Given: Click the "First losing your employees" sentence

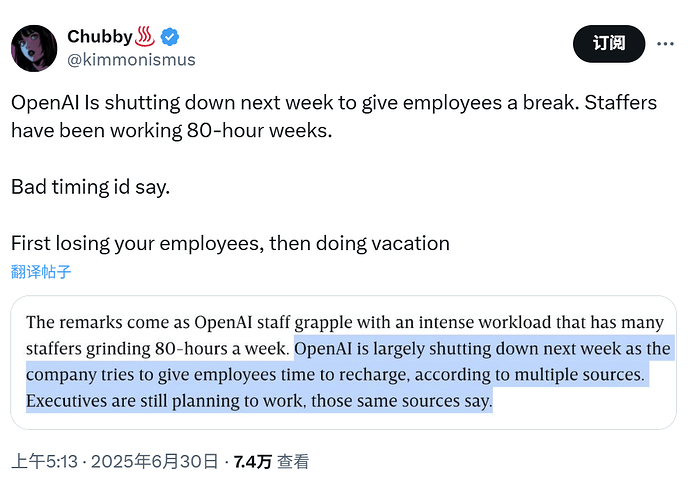Looking at the screenshot, I should click(137, 243).
